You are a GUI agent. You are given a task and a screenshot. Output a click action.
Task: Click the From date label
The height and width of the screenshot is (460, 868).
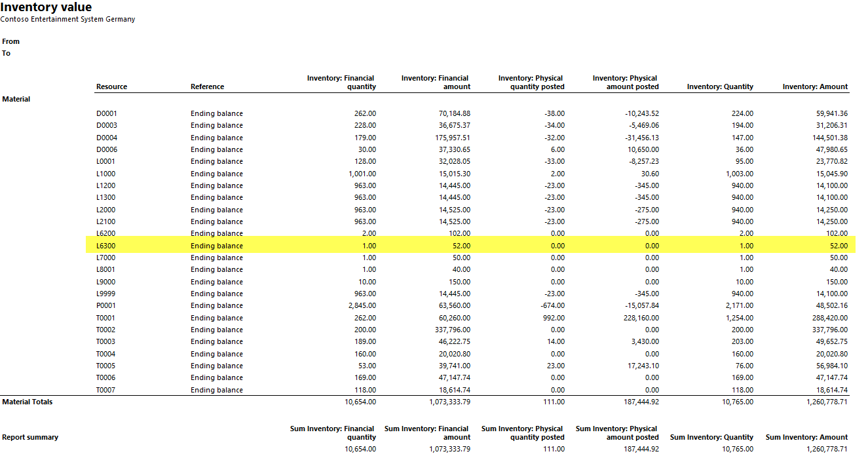click(x=11, y=41)
